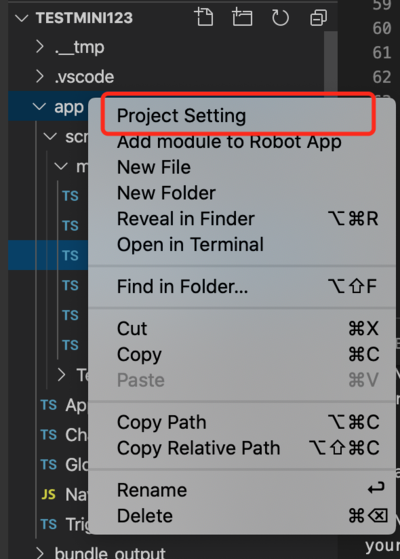Viewport: 400px width, 559px height.
Task: Click the explorer vertical scrollbar
Action: [x=331, y=61]
